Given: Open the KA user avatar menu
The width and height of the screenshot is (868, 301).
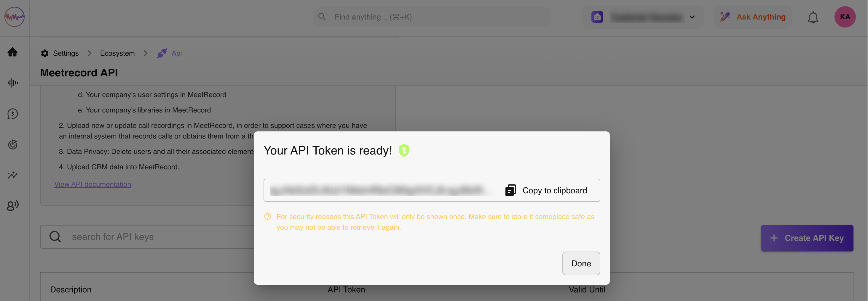Looking at the screenshot, I should click(x=845, y=17).
